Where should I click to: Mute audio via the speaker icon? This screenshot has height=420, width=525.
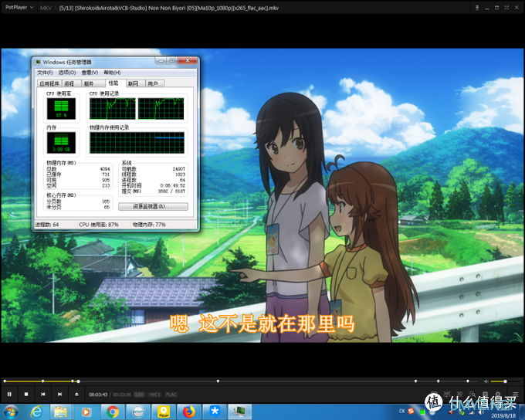pyautogui.click(x=486, y=381)
